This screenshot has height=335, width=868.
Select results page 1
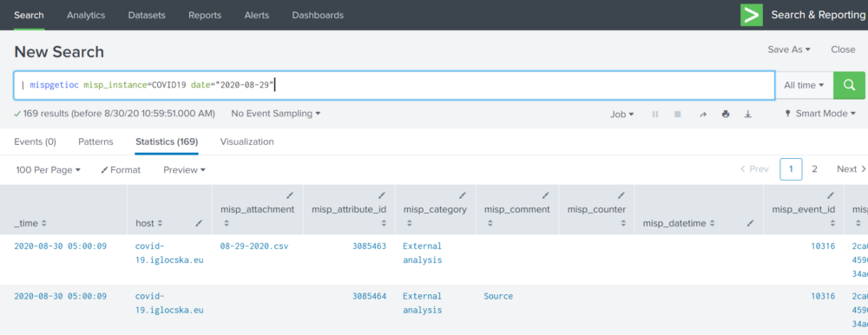[x=791, y=169]
